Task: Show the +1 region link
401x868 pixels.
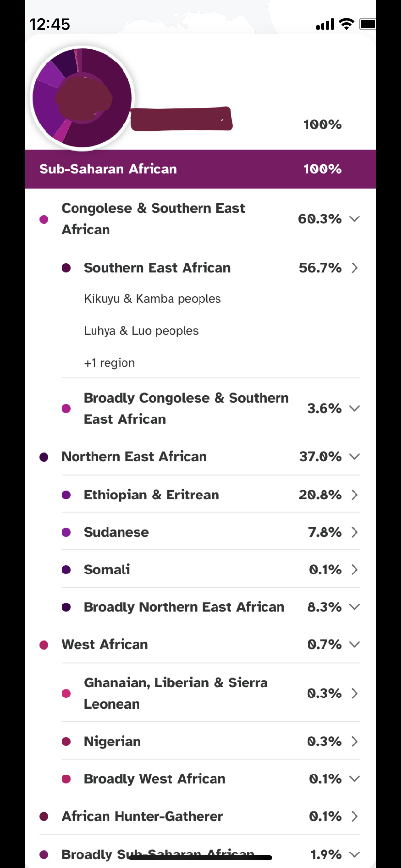Action: 109,363
